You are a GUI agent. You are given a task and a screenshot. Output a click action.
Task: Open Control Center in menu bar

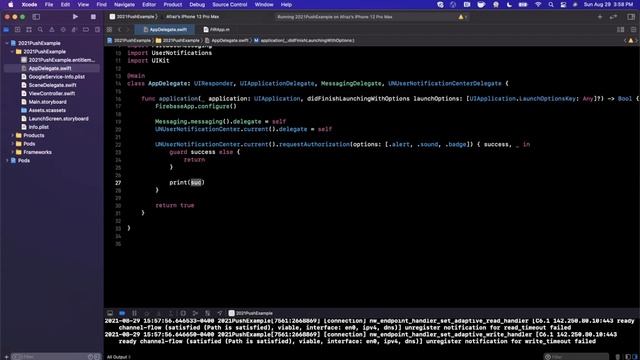[x=563, y=4]
